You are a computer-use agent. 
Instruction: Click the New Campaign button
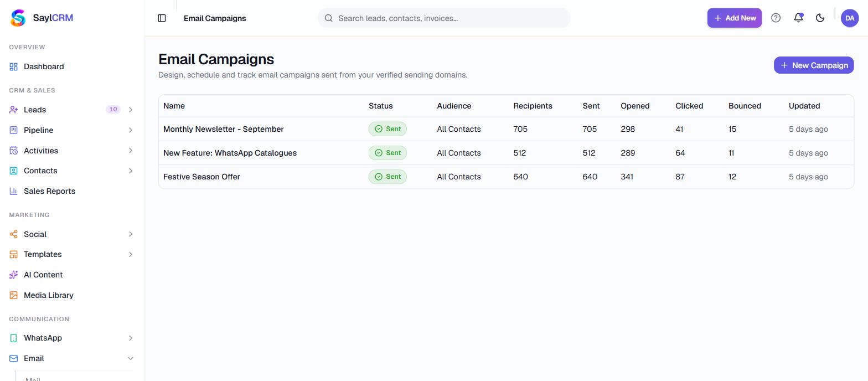814,65
